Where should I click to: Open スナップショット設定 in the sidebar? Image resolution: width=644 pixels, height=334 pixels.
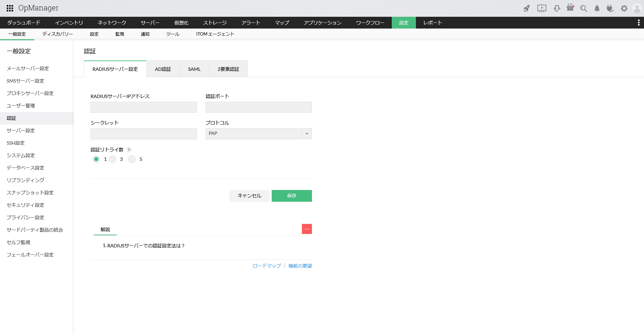click(37, 193)
